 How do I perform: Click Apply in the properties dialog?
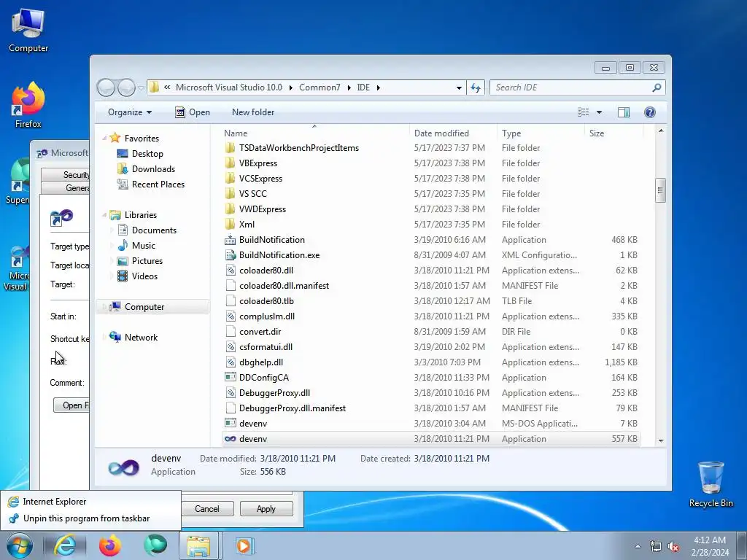click(x=266, y=509)
